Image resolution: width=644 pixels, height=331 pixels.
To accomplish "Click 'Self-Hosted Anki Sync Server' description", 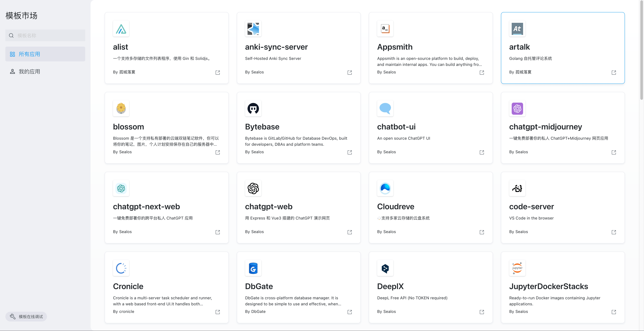I will point(273,59).
